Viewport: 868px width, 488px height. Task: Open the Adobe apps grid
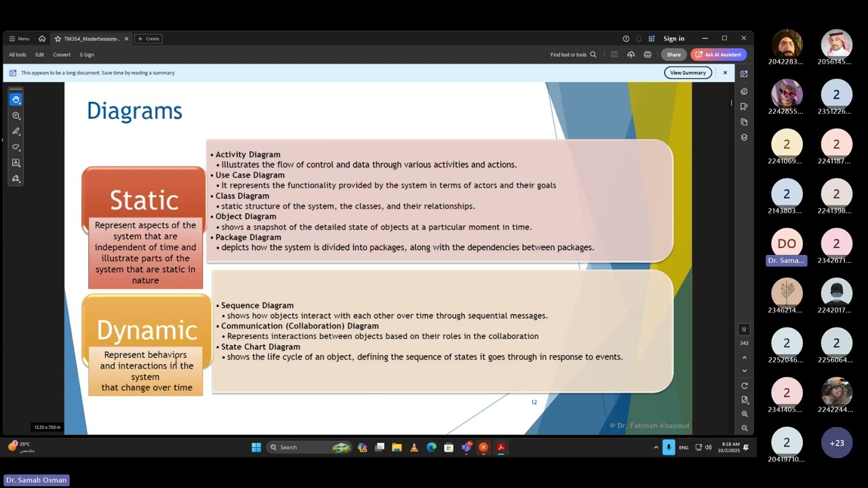[x=652, y=39]
